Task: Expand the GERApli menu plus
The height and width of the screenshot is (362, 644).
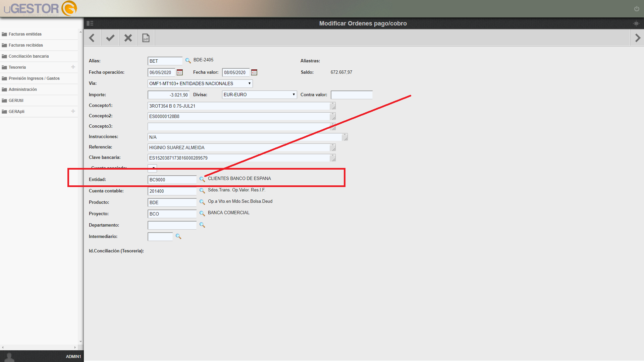Action: [x=73, y=111]
